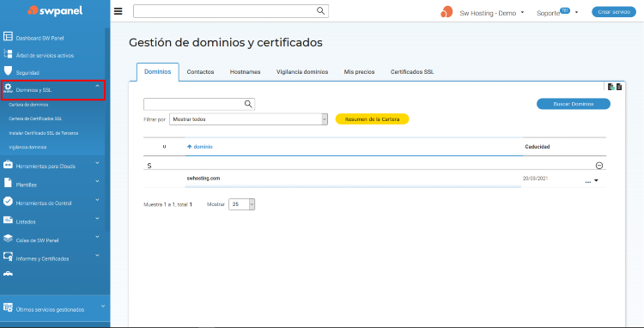Click the Herramientas de Control checkmark icon
The height and width of the screenshot is (328, 644).
8,201
